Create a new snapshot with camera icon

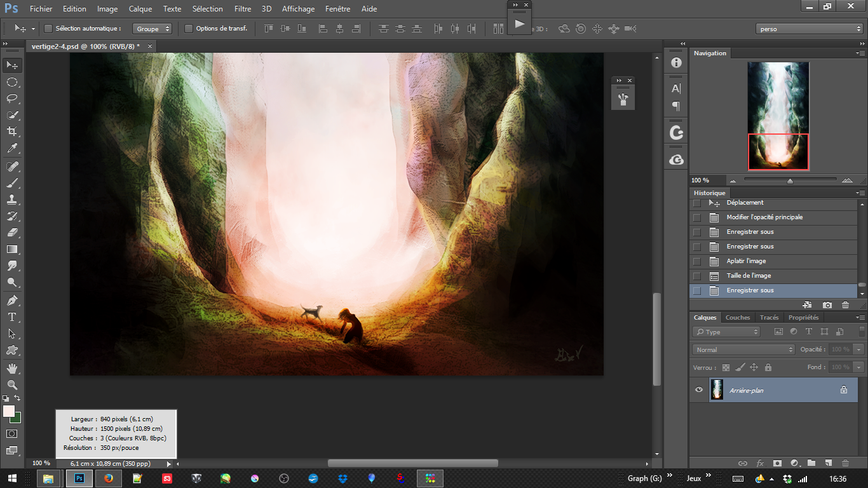point(827,305)
